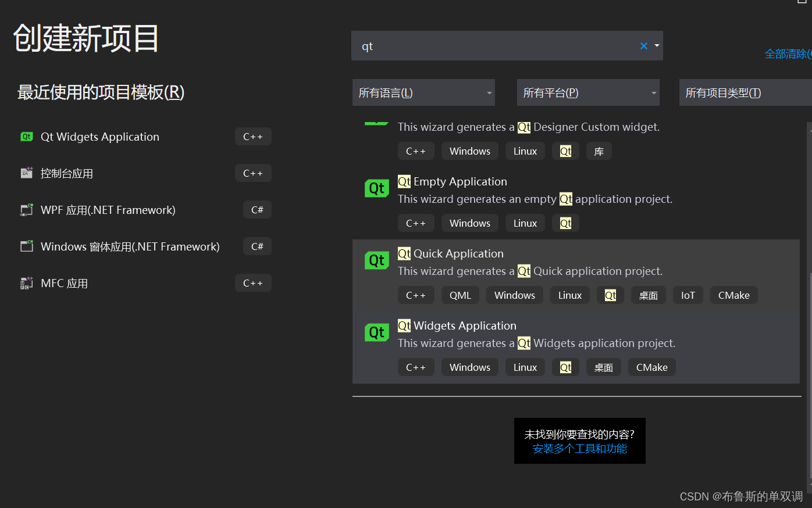Click the CMake tag under Widgets Application
Viewport: 812px width, 508px height.
[x=651, y=367]
